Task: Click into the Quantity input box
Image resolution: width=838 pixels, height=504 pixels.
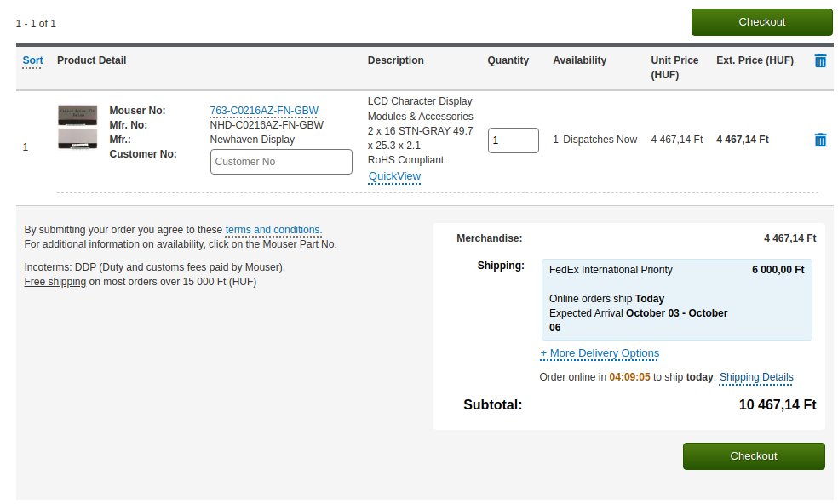Action: tap(513, 140)
